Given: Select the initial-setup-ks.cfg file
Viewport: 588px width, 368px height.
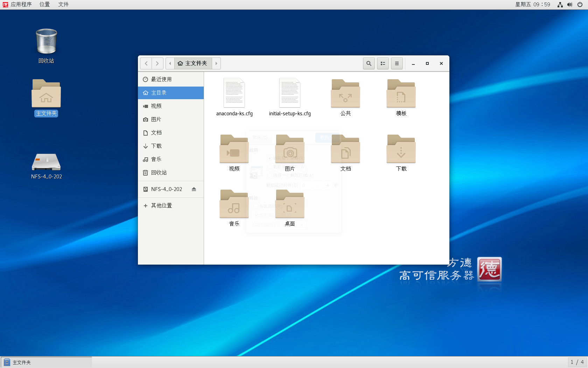Looking at the screenshot, I should (x=290, y=97).
